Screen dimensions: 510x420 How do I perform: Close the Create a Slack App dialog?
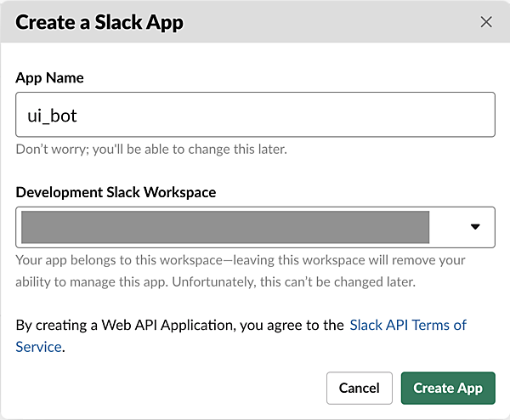pyautogui.click(x=486, y=22)
